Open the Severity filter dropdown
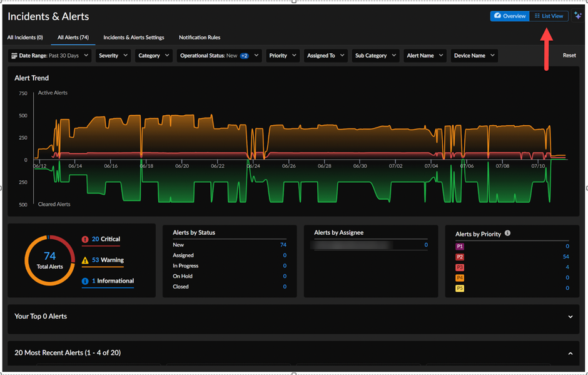The image size is (588, 375). pos(113,56)
